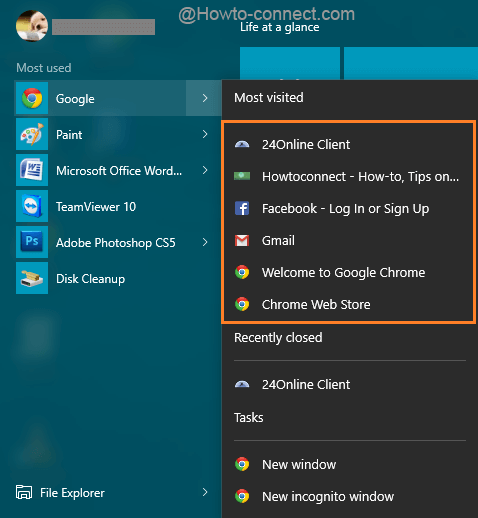
Task: Open File Explorer label
Action: pos(72,493)
